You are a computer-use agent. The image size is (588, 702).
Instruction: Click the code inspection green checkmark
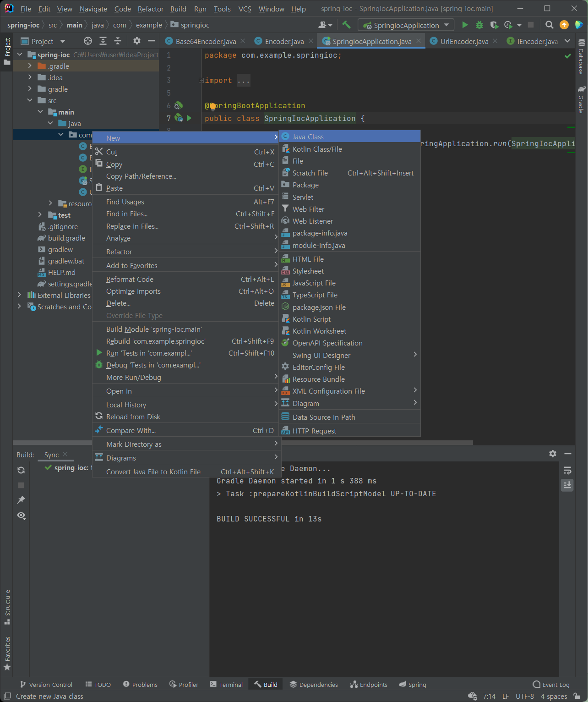pos(568,56)
